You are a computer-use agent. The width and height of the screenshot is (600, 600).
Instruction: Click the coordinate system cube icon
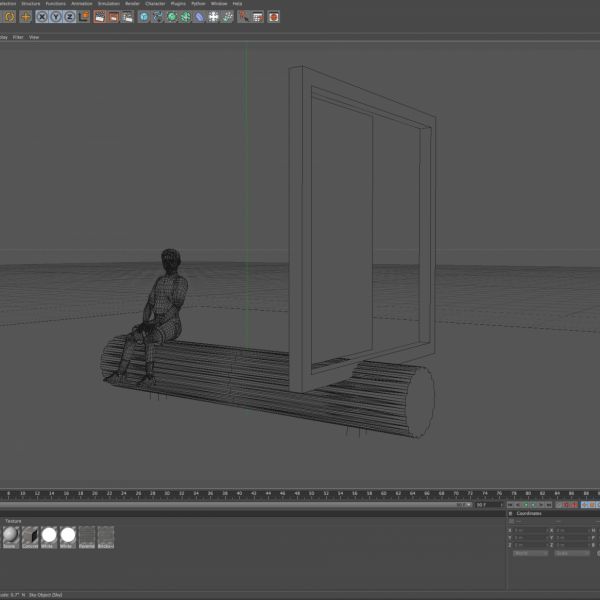click(84, 17)
